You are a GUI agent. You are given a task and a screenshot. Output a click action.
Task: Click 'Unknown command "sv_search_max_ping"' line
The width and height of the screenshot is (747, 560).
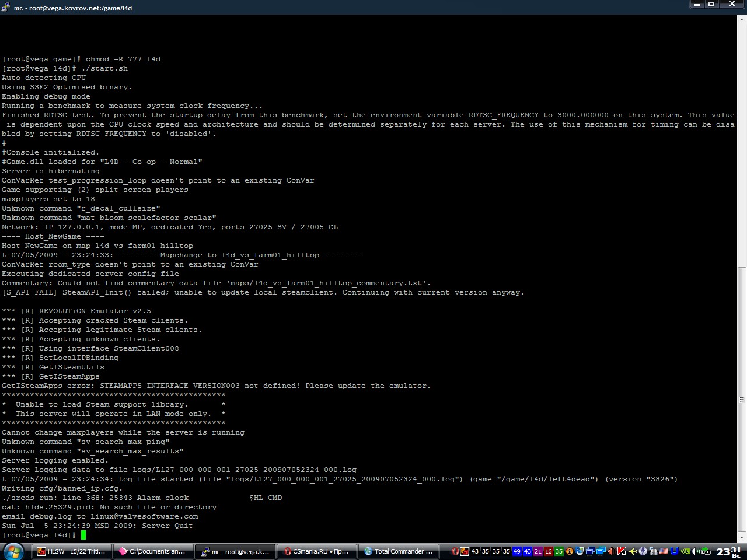[86, 442]
